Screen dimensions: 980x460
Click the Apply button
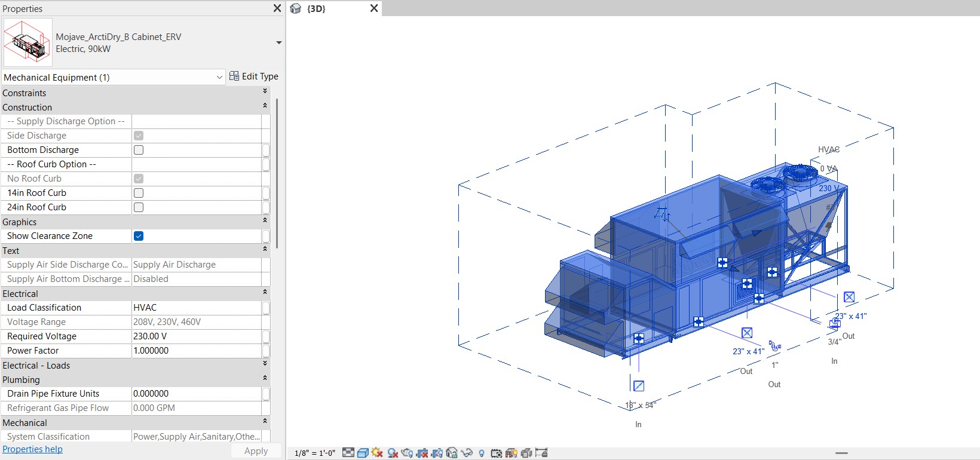256,451
